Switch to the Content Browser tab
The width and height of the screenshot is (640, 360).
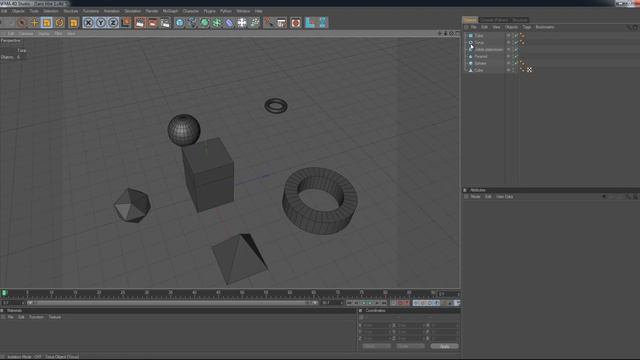tap(494, 20)
